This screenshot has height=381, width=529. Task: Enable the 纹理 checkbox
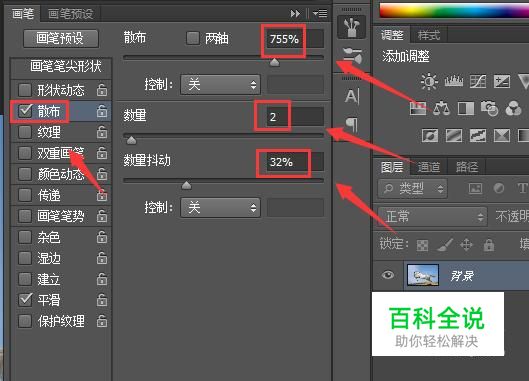[x=25, y=132]
